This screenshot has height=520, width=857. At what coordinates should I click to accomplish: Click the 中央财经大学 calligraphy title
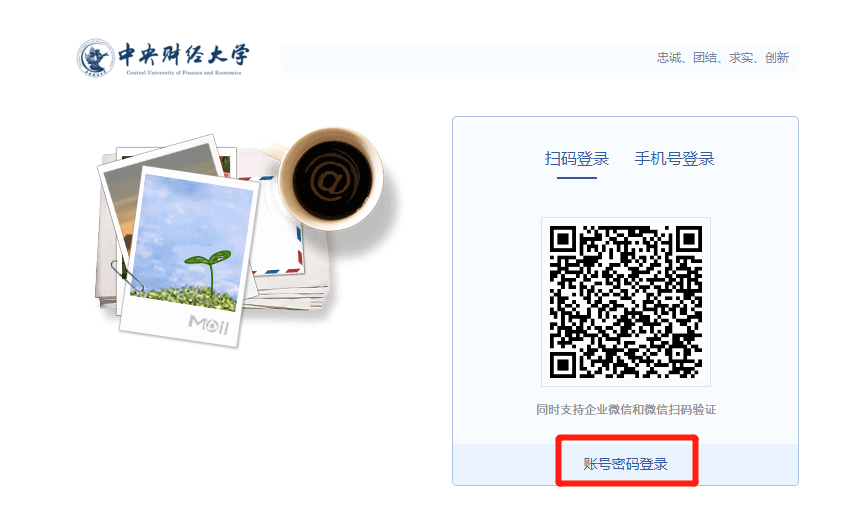[184, 54]
